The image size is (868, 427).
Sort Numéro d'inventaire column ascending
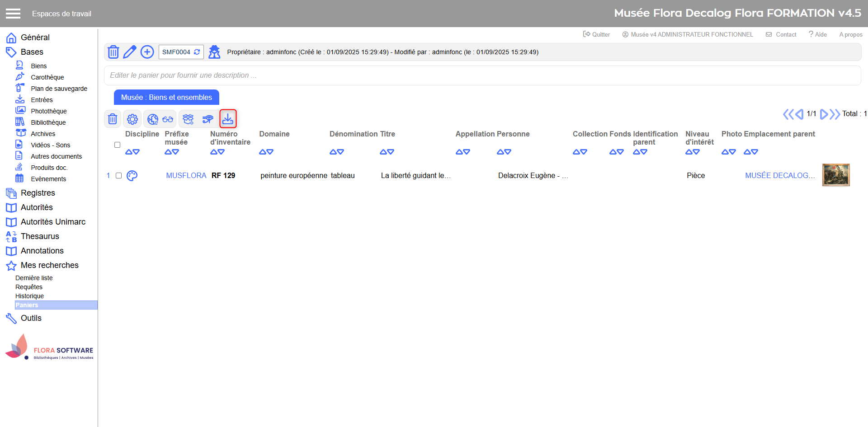point(214,152)
